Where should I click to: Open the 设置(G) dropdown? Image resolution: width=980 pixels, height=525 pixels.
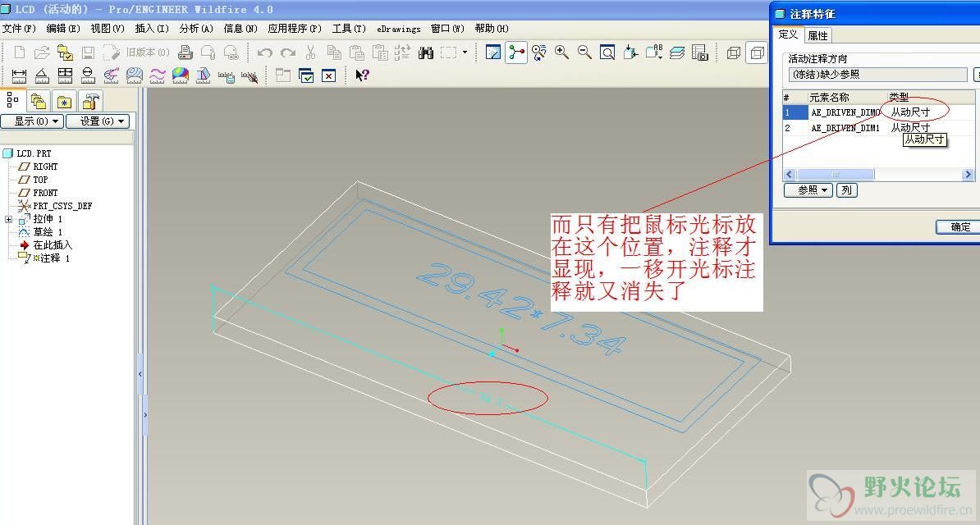point(98,121)
